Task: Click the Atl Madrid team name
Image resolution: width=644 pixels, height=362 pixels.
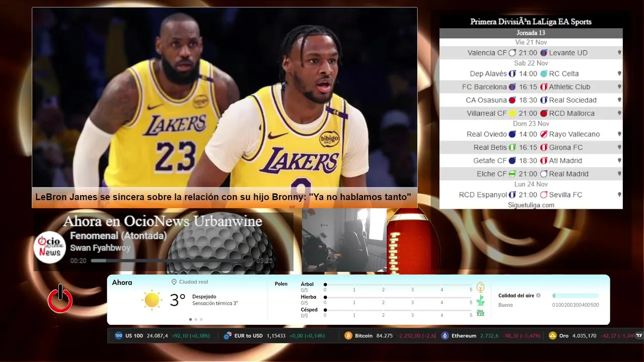Action: tap(566, 161)
